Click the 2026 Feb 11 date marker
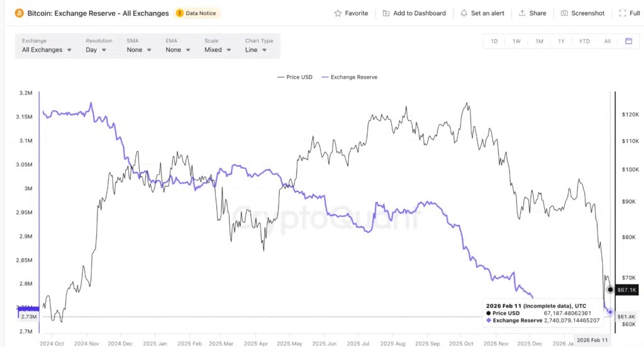This screenshot has width=644, height=347. (592, 340)
